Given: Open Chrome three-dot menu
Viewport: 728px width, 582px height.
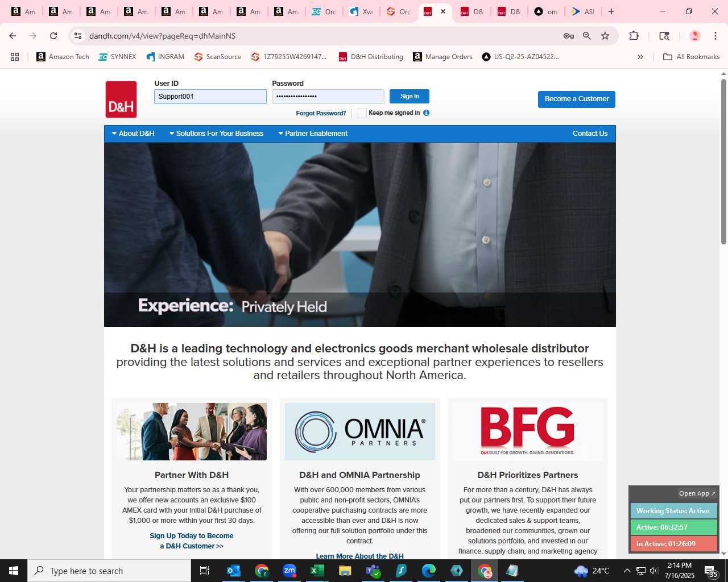Looking at the screenshot, I should (x=715, y=36).
